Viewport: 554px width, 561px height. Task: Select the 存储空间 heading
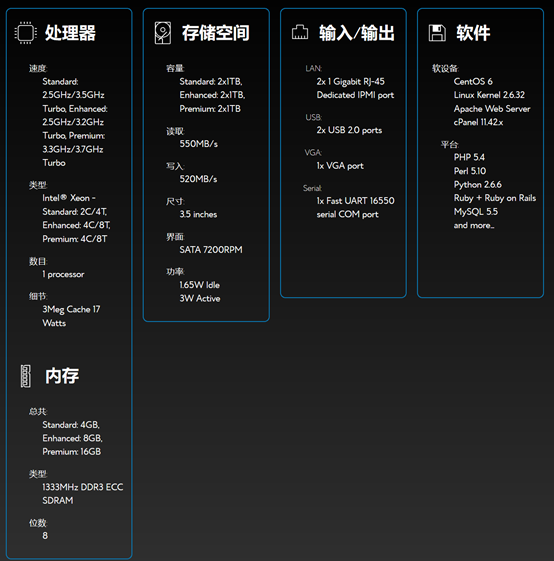[x=215, y=33]
